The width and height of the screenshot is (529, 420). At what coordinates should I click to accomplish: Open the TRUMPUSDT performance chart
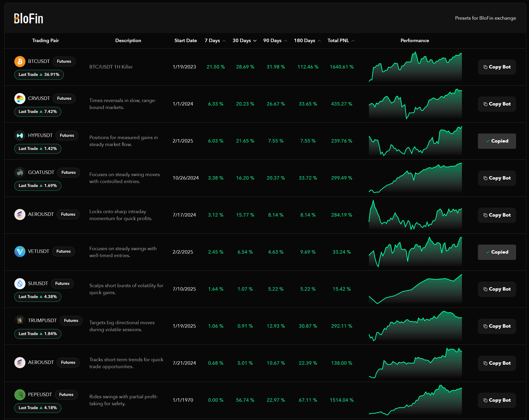point(415,326)
